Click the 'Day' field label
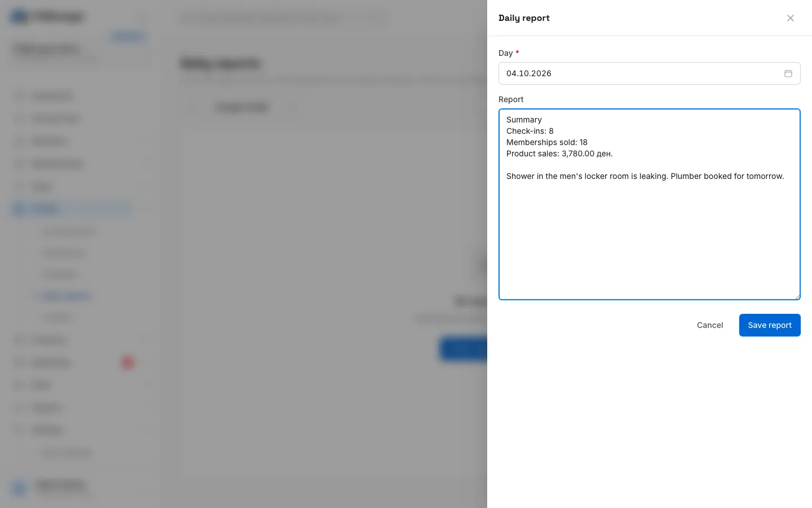 tap(506, 53)
